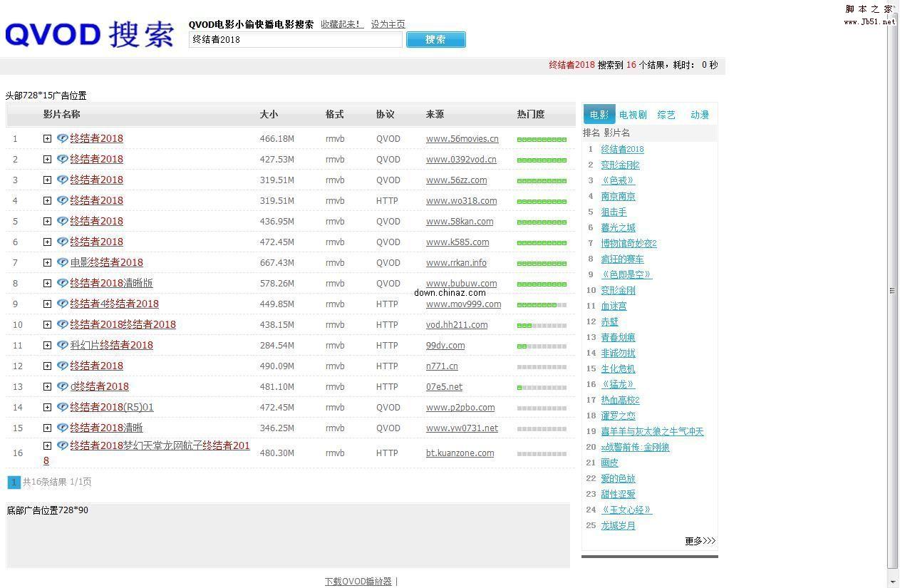Click page number 1 in pagination
The width and height of the screenshot is (900, 588).
[x=14, y=483]
